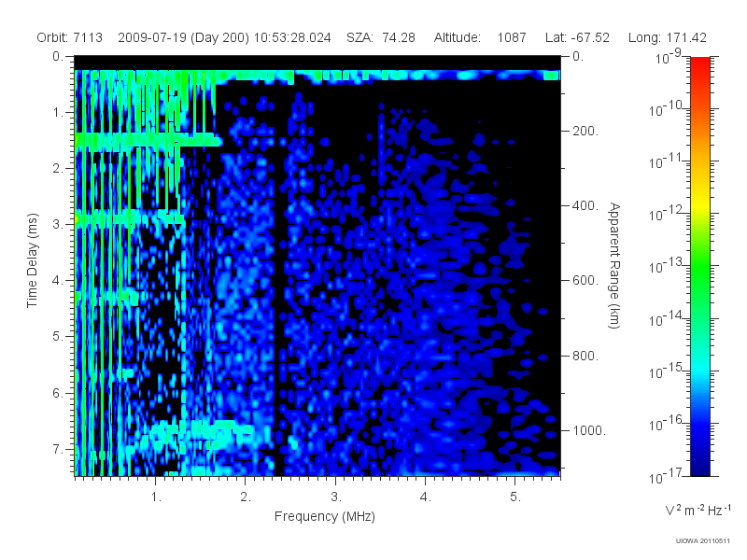The image size is (747, 560).
Task: Click the '800.' apparent range tick label
Action: coord(585,356)
